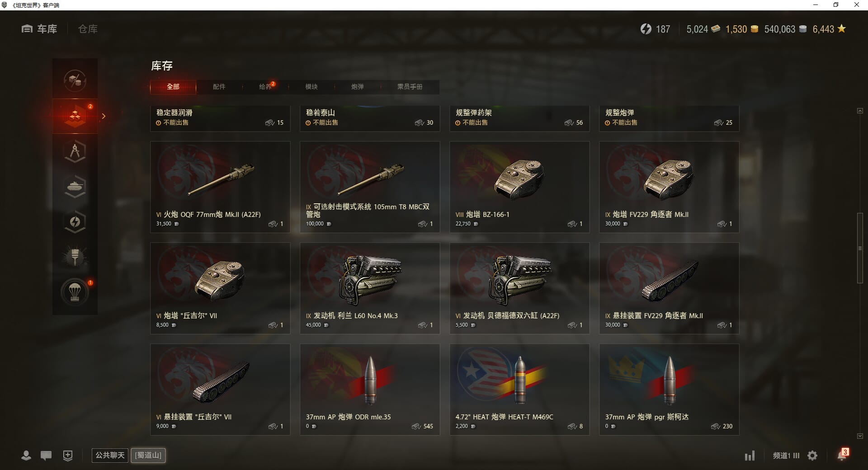The width and height of the screenshot is (868, 470).
Task: Click the scroll up arrow of inventory list
Action: pyautogui.click(x=860, y=111)
